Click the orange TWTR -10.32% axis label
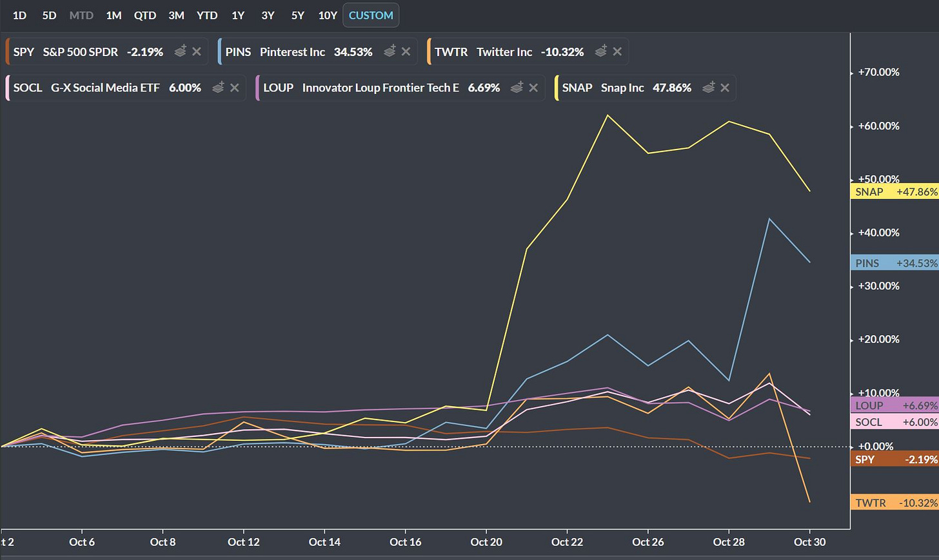This screenshot has height=560, width=939. click(x=895, y=503)
